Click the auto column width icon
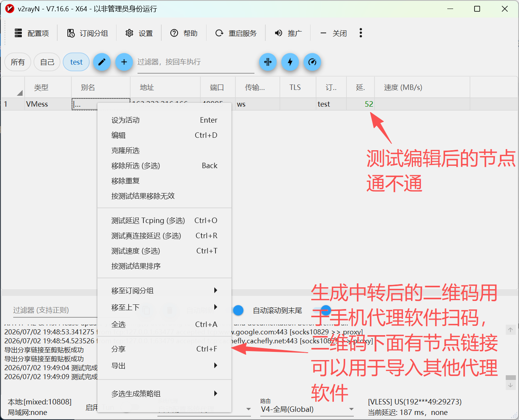The width and height of the screenshot is (519, 420). coord(268,62)
